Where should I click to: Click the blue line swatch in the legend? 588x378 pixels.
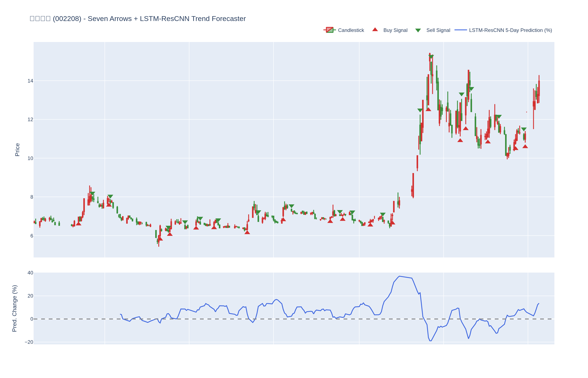pyautogui.click(x=460, y=30)
